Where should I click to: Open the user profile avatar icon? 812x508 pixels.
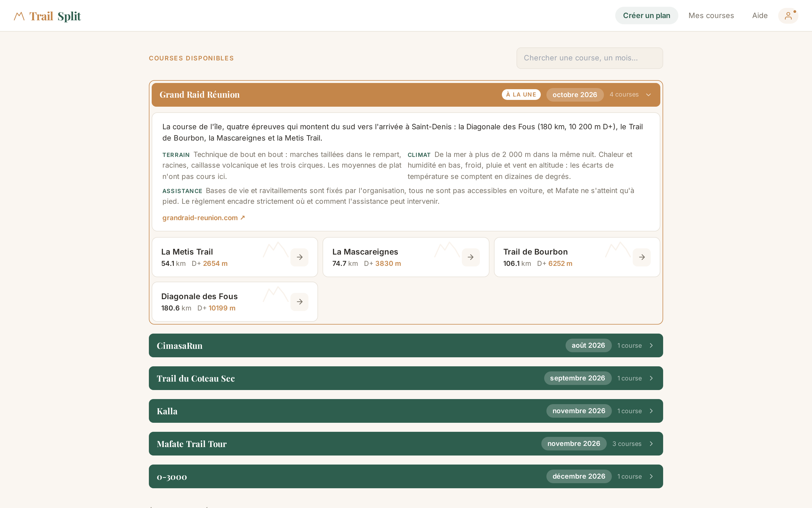(788, 16)
